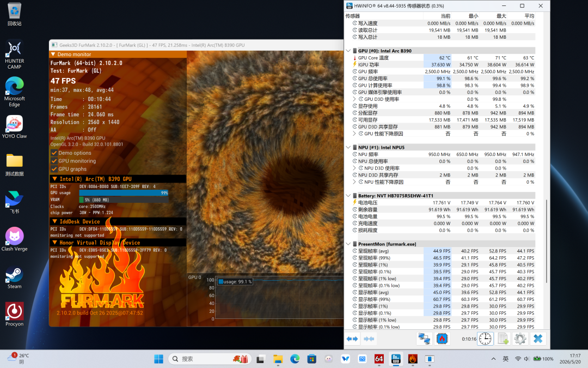Click the 传感器 column header

[384, 16]
